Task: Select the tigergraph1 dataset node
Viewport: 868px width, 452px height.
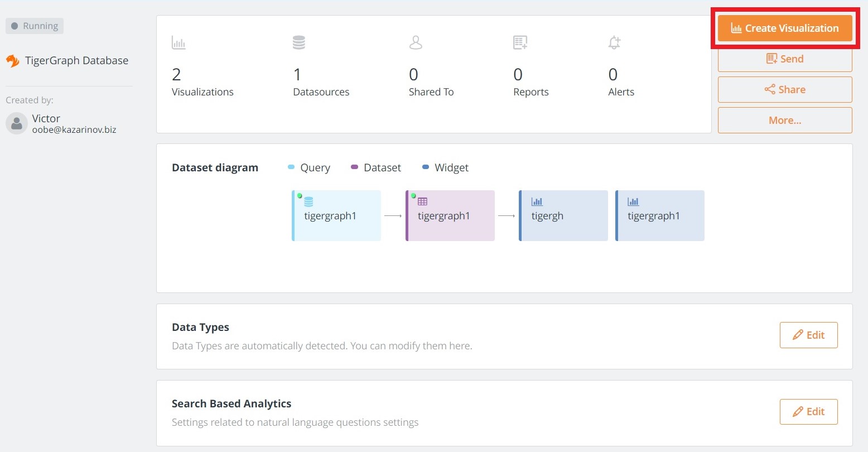Action: [450, 216]
